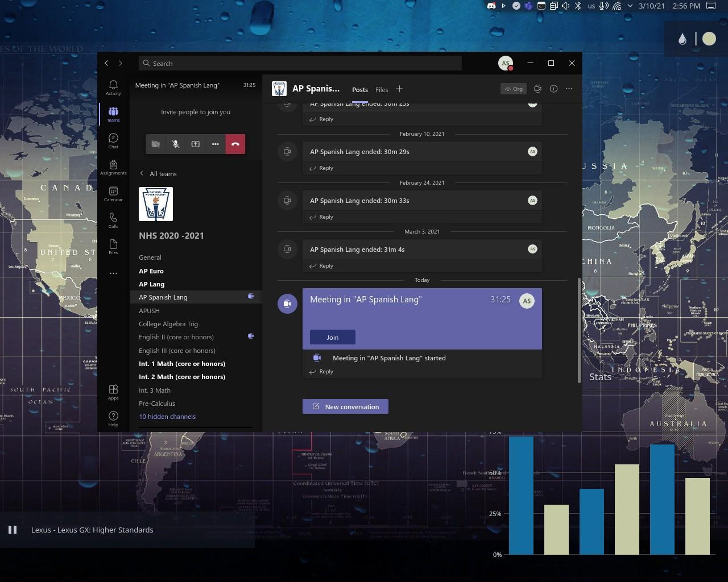The width and height of the screenshot is (728, 582).
Task: Open the network Wi-Fi tray icon
Action: click(617, 6)
